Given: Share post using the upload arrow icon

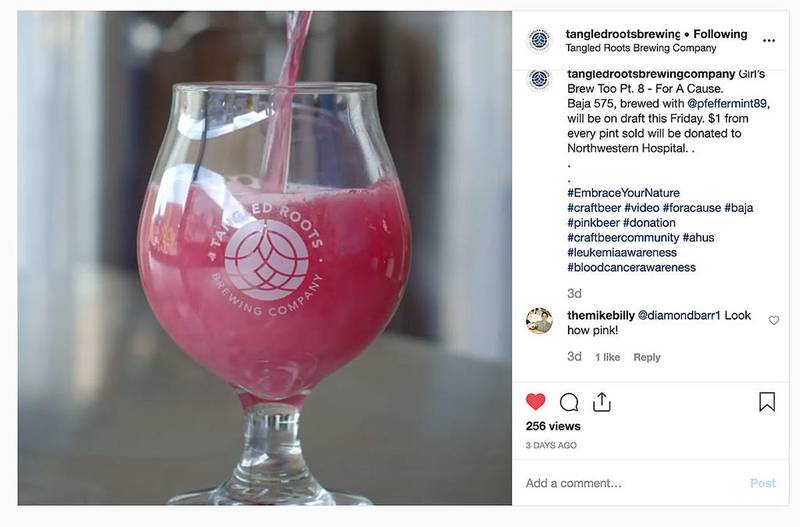Looking at the screenshot, I should tap(602, 402).
